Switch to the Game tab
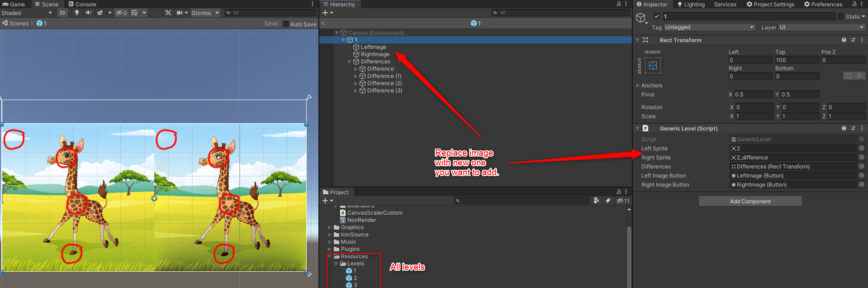The height and width of the screenshot is (288, 868). [14, 4]
